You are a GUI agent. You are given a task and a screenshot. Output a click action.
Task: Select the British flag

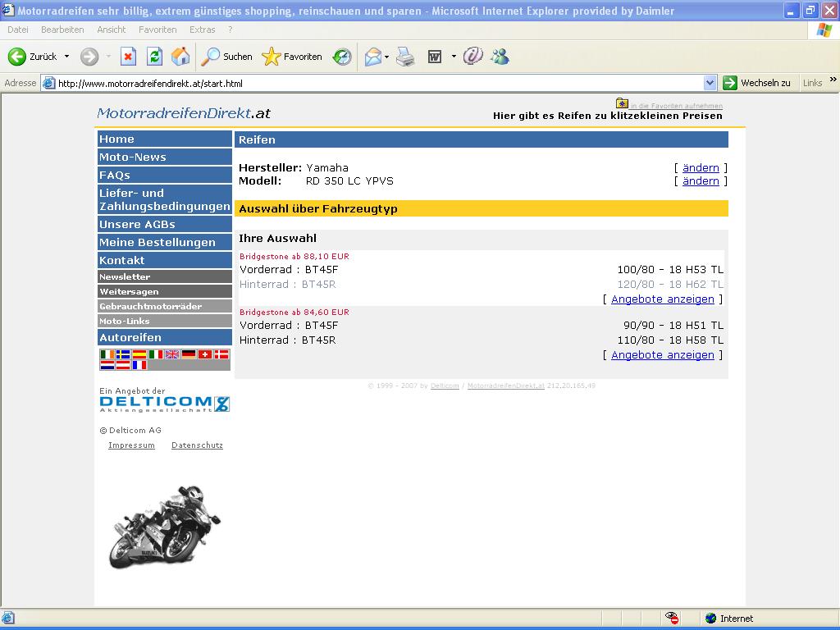[172, 354]
